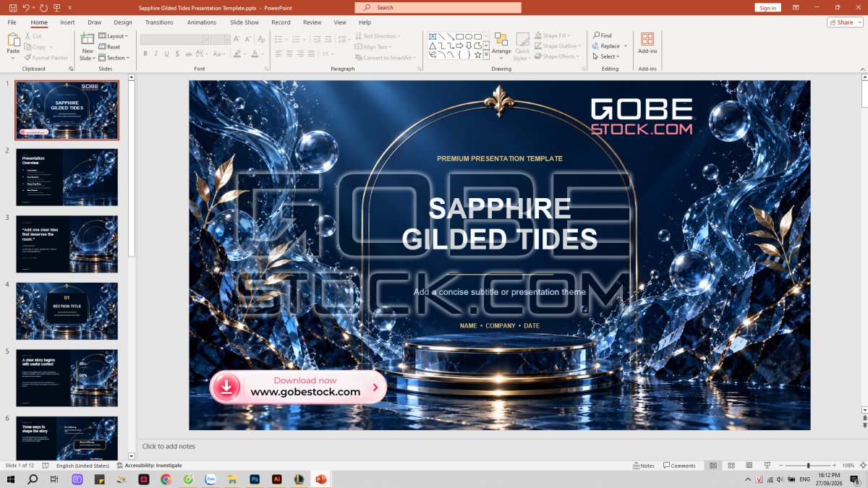Click the Sign in button
Viewport: 868px width, 488px height.
pos(767,7)
